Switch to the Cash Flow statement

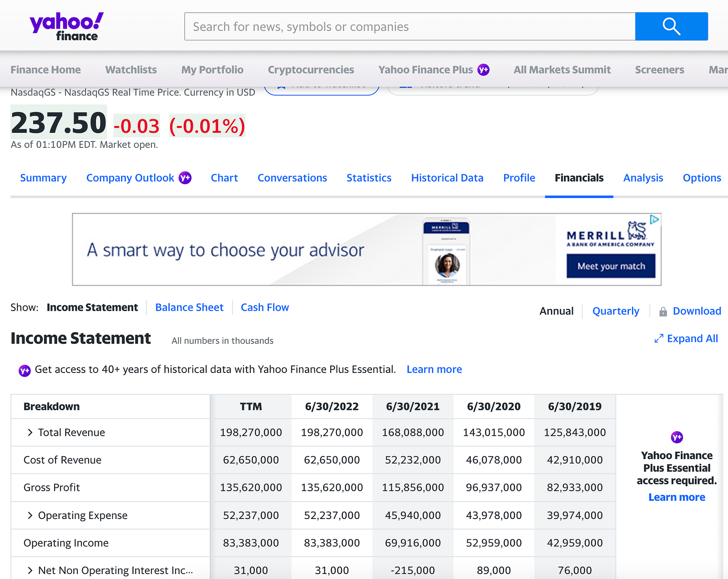click(265, 307)
